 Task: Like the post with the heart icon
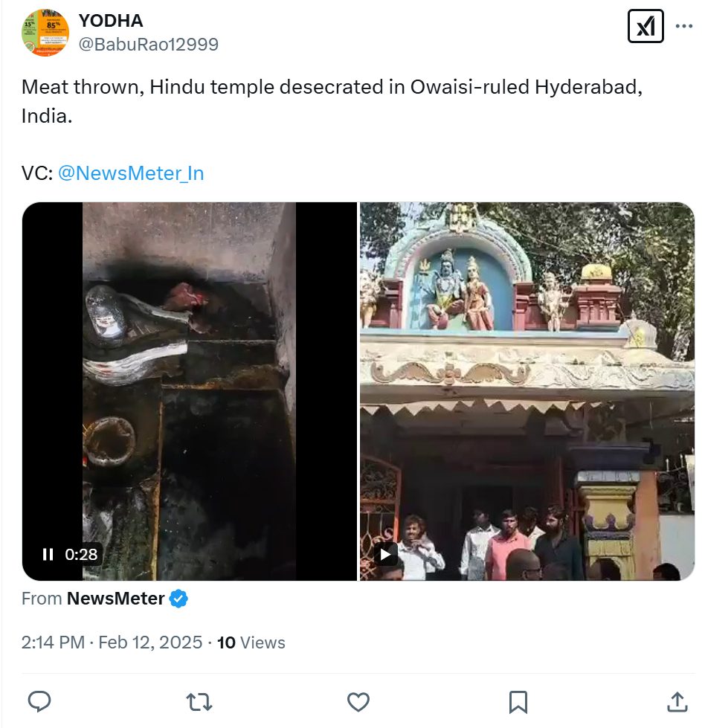coord(358,702)
